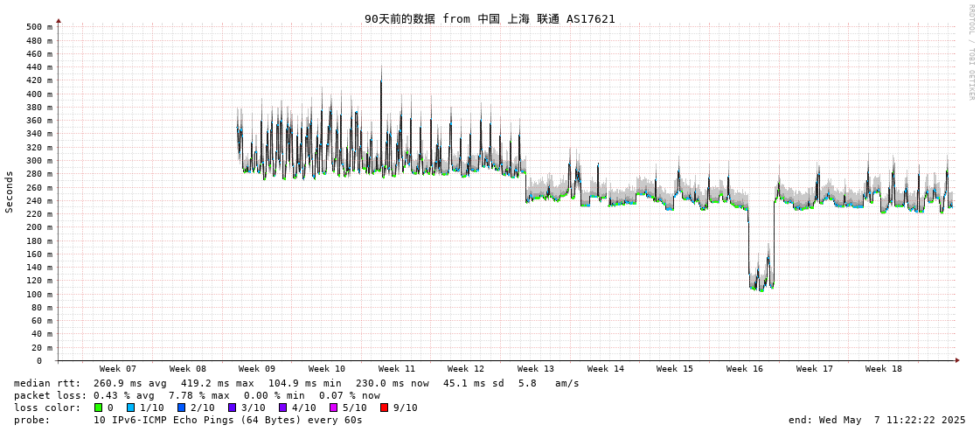Click the Week 14 axis label
Viewport: 980px width, 432px height.
(606, 369)
